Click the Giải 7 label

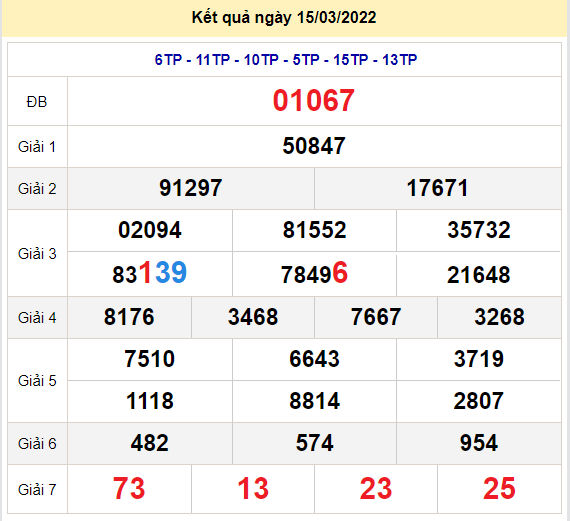click(37, 490)
